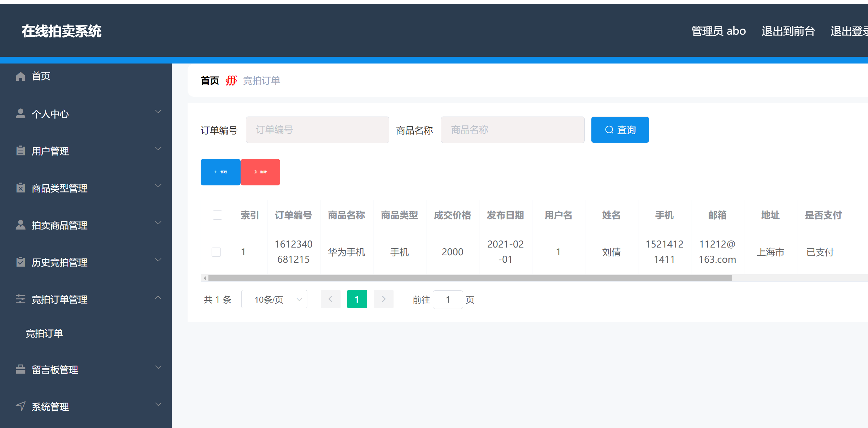Open the 竞拍订单 submenu item
Screen dimensions: 868x428
(x=44, y=333)
